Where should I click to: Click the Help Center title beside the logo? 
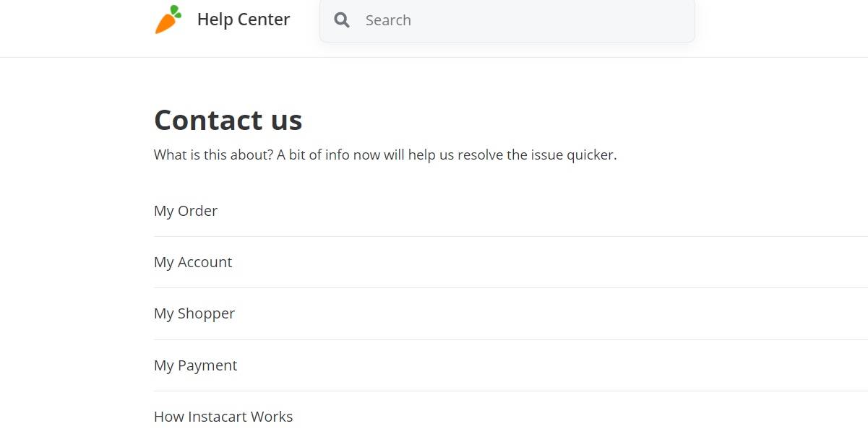243,19
